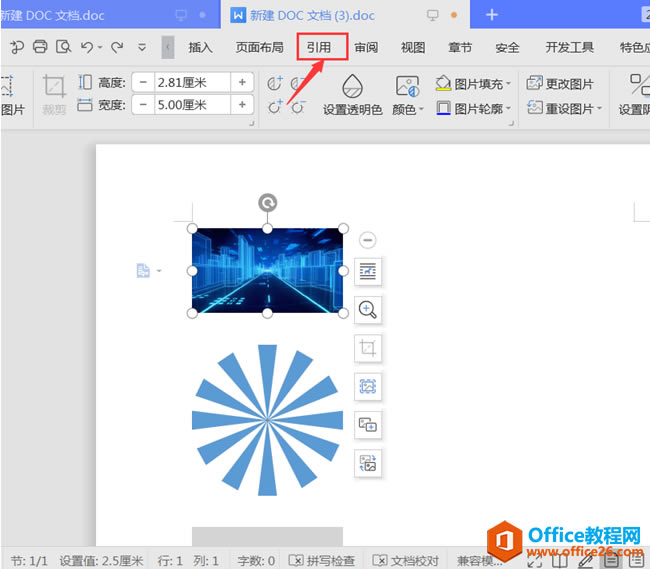
Task: Click the floating crop icon
Action: tap(368, 348)
